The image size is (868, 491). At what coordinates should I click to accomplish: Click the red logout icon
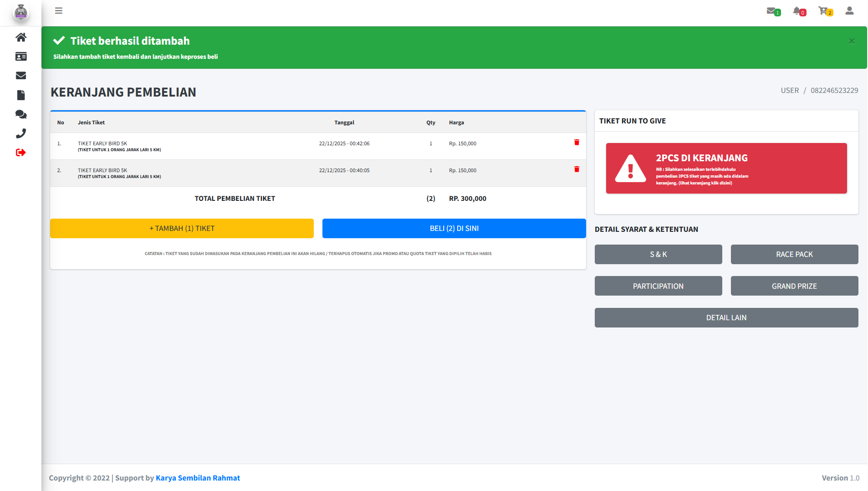coord(21,153)
